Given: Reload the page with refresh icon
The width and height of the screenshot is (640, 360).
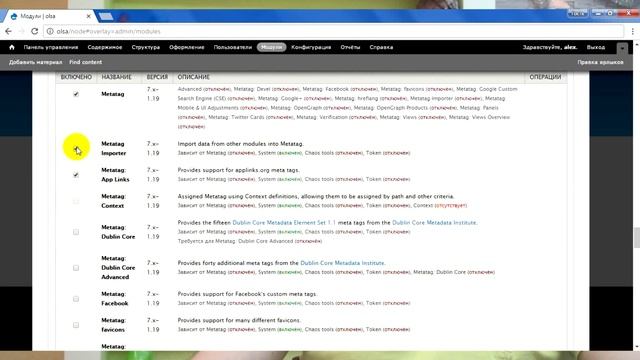Looking at the screenshot, I should coord(35,31).
